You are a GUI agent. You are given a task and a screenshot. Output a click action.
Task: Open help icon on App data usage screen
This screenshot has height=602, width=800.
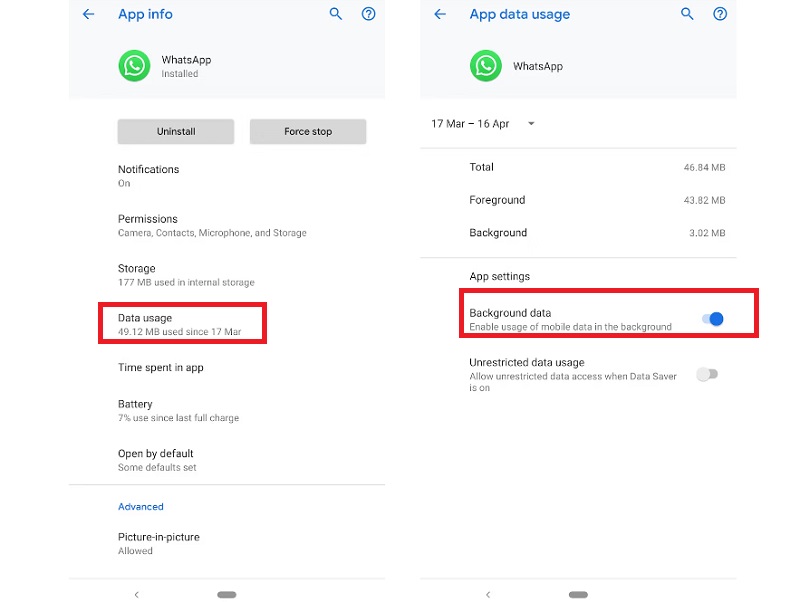tap(719, 14)
